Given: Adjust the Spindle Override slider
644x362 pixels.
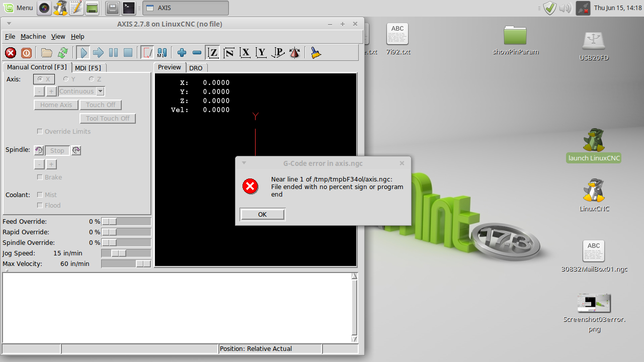Looking at the screenshot, I should [x=126, y=242].
